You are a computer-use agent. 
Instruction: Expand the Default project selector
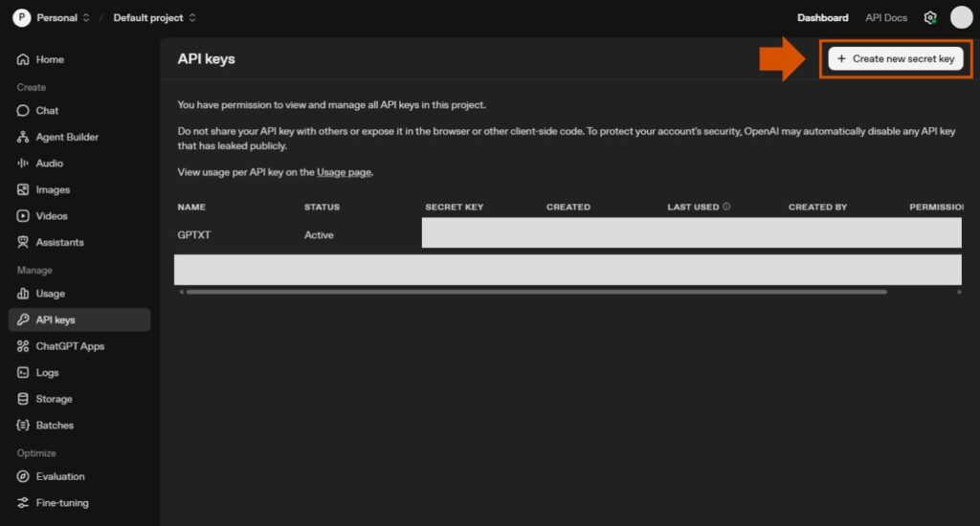point(154,18)
